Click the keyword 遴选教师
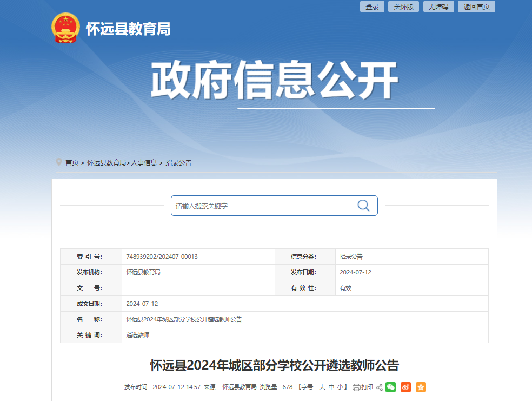 pos(138,335)
